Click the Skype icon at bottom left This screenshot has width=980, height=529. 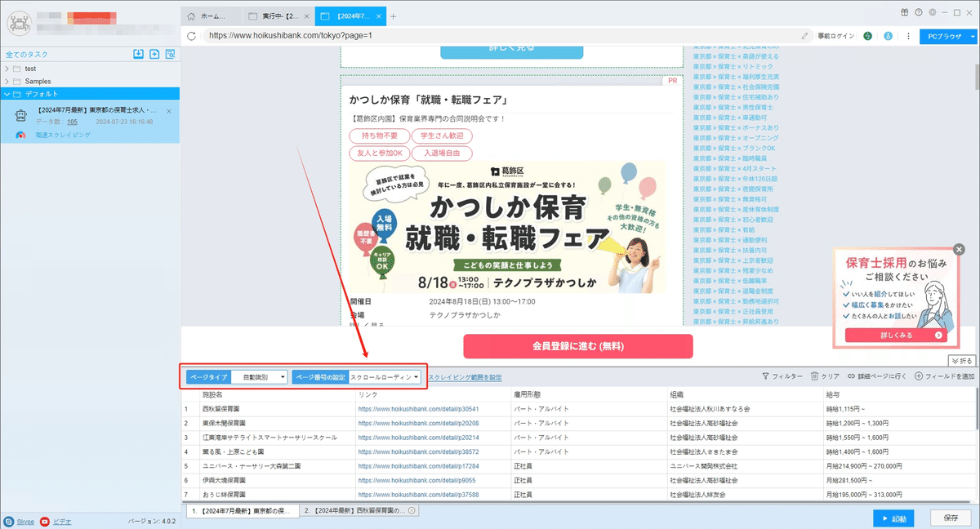8,521
